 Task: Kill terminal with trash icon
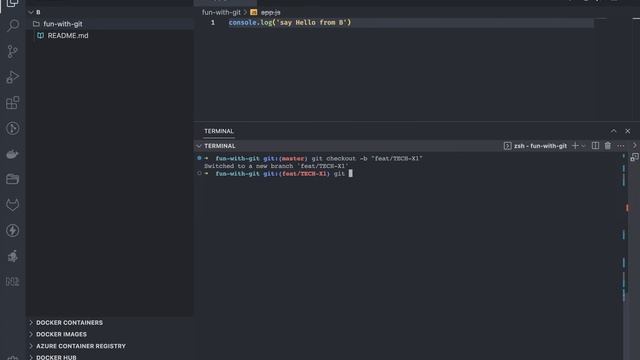click(608, 146)
